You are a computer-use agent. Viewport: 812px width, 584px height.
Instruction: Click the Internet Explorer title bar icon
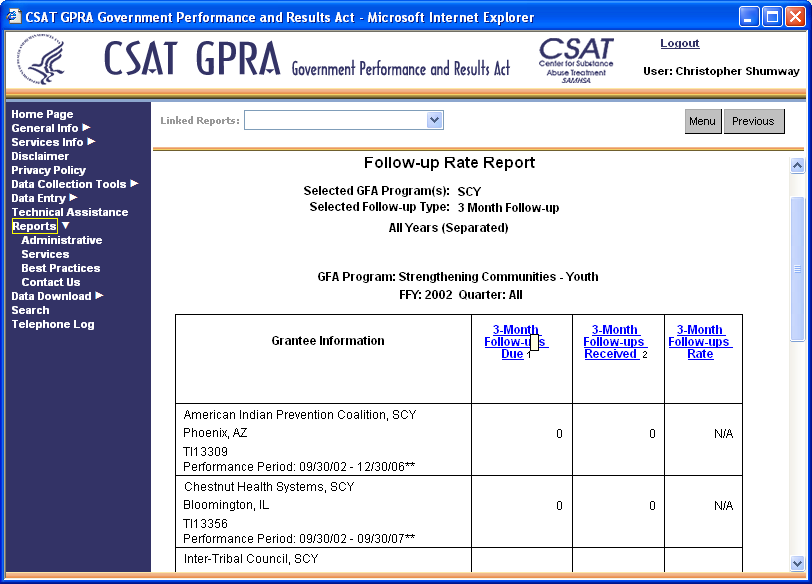point(14,17)
